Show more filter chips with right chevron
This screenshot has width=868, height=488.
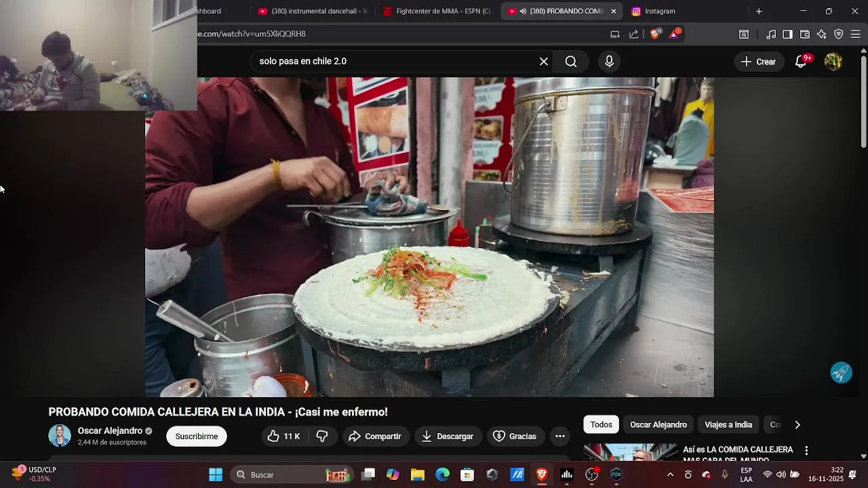point(797,425)
